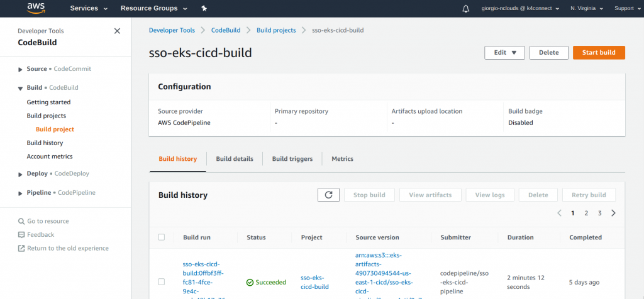The width and height of the screenshot is (644, 299).
Task: Switch to the Build details tab
Action: tap(235, 159)
